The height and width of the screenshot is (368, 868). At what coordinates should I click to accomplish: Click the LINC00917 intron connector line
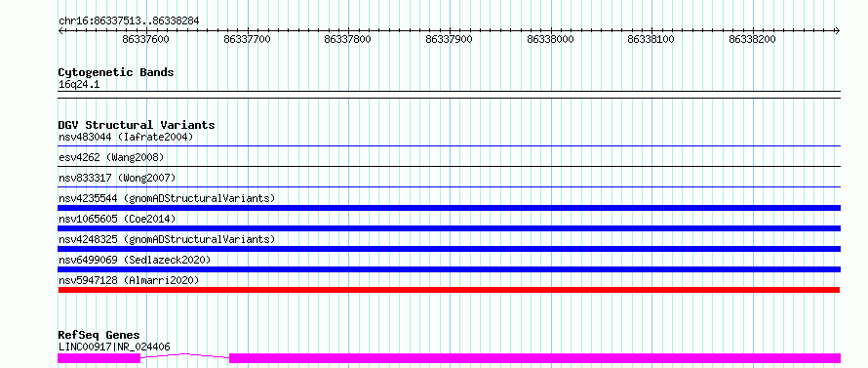(x=185, y=355)
